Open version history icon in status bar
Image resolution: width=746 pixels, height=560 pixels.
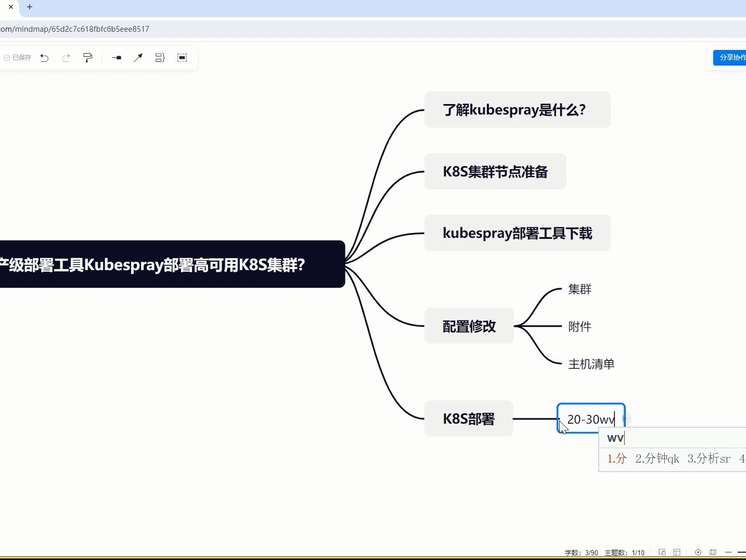click(662, 552)
